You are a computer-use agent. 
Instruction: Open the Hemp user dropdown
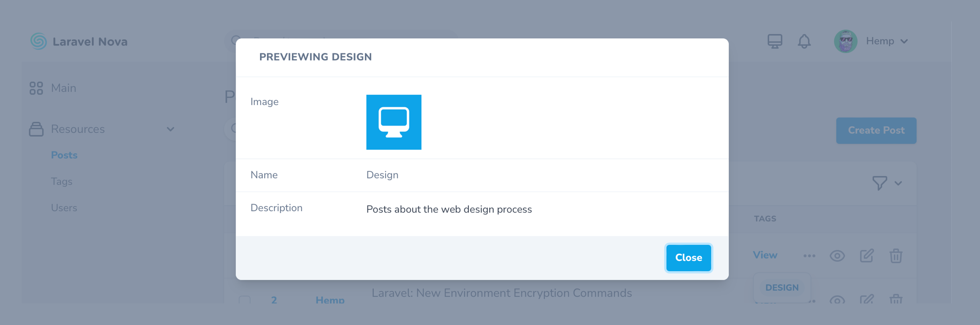(886, 41)
